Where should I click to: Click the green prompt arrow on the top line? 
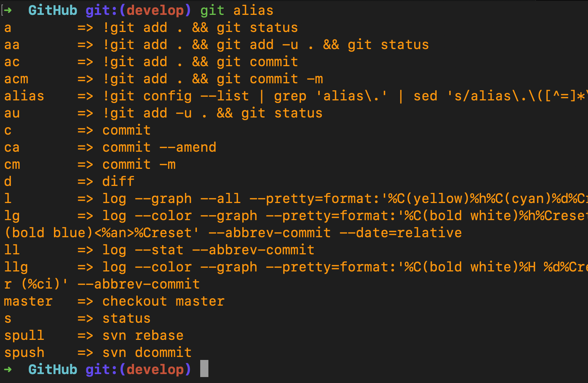pyautogui.click(x=8, y=10)
